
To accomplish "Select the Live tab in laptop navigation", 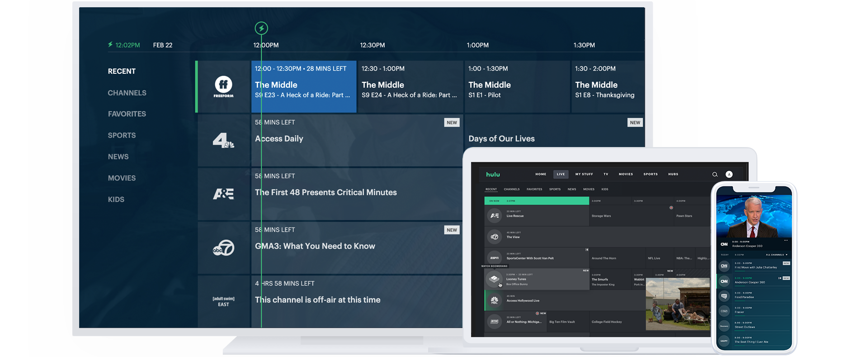I will coord(561,174).
